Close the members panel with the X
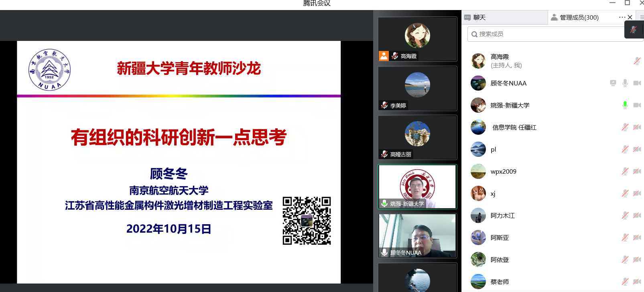644x292 pixels. 630,17
